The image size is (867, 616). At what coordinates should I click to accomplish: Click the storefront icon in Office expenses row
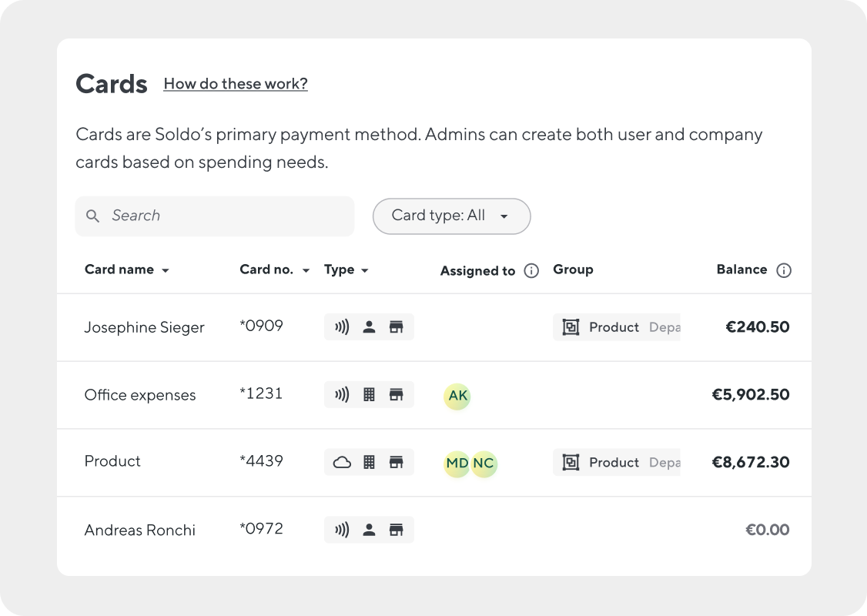(396, 395)
